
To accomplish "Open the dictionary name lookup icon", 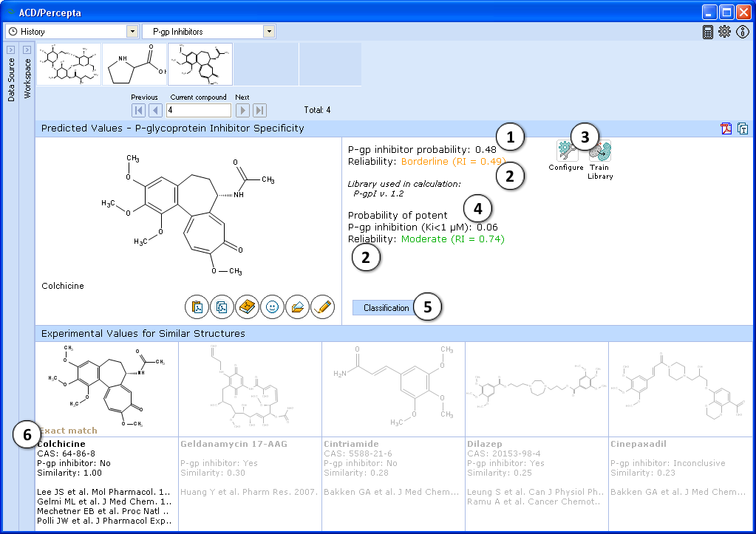I will point(248,307).
